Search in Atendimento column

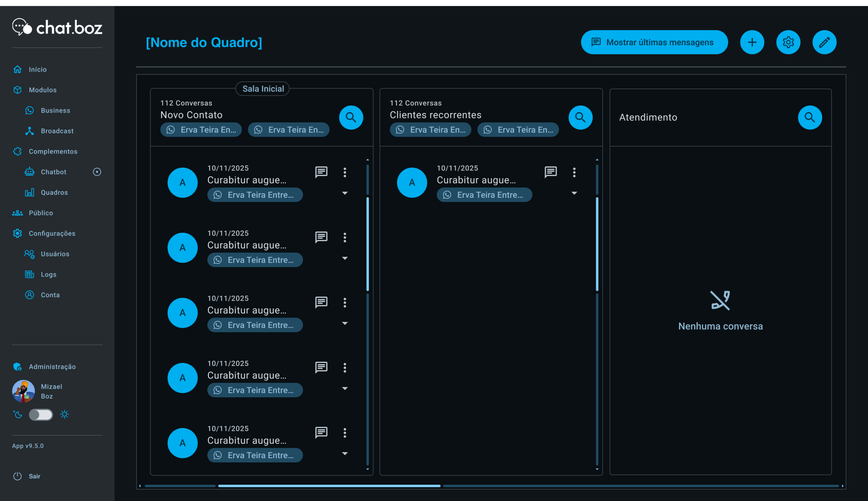tap(810, 117)
